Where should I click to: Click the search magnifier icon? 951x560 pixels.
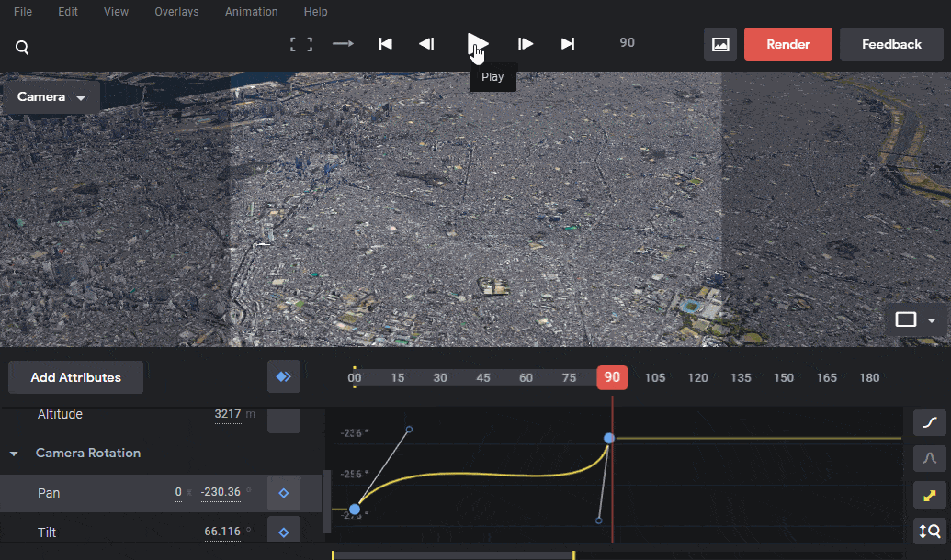(x=22, y=47)
